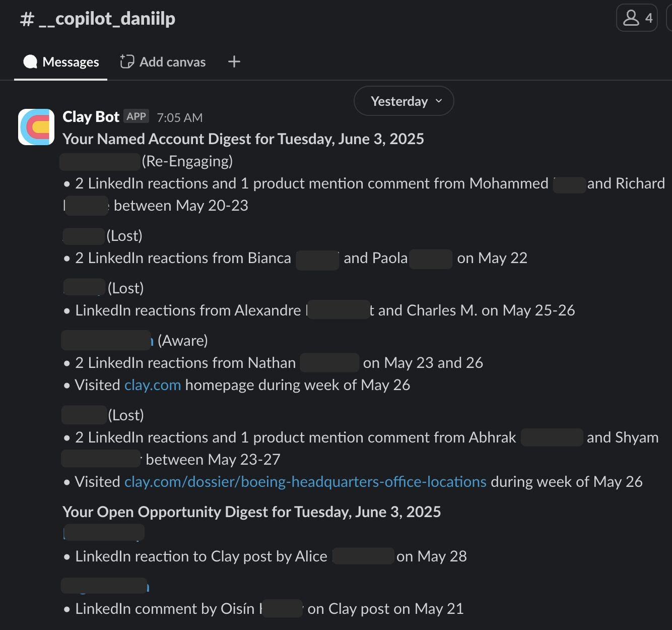Click the redacted account link above Oisín line

[105, 585]
